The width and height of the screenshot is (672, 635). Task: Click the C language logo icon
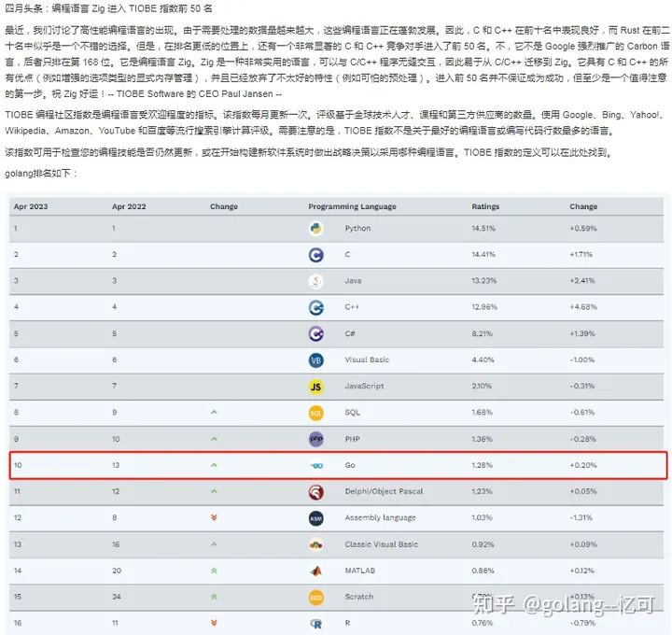[315, 255]
